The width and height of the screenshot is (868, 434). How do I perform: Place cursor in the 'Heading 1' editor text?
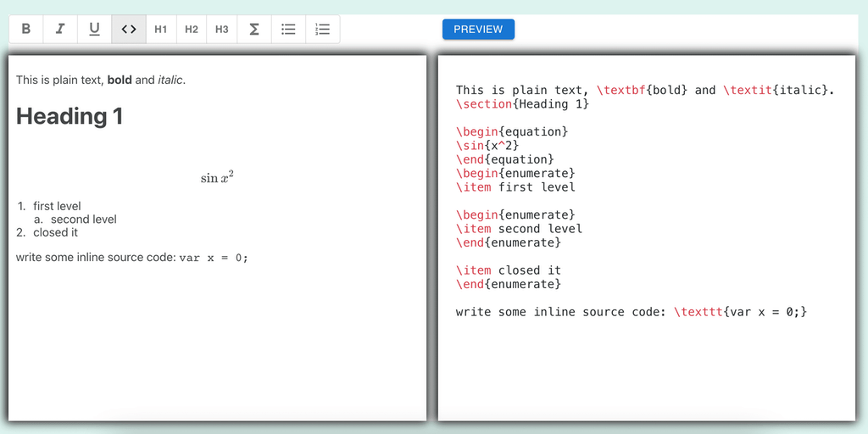coord(70,116)
